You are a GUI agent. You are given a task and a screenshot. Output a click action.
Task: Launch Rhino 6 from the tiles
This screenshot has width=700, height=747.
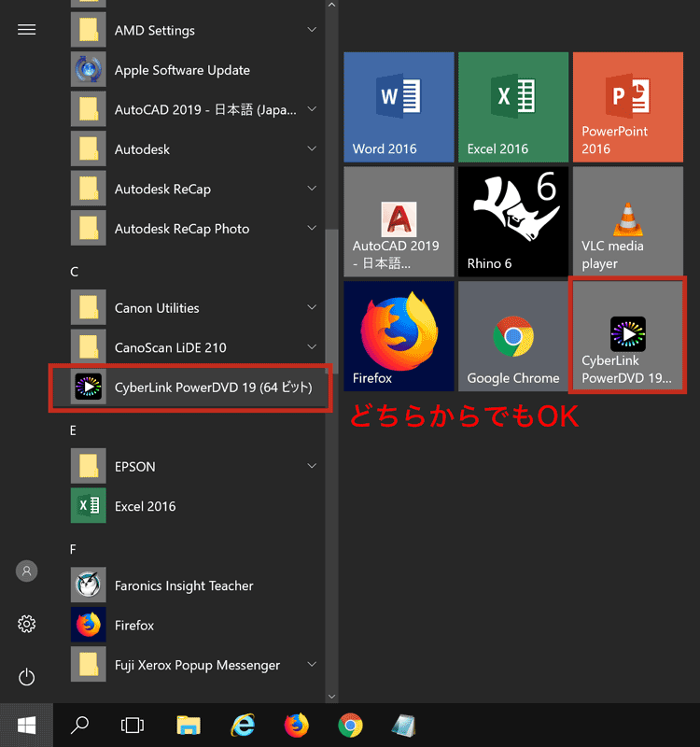coord(512,221)
